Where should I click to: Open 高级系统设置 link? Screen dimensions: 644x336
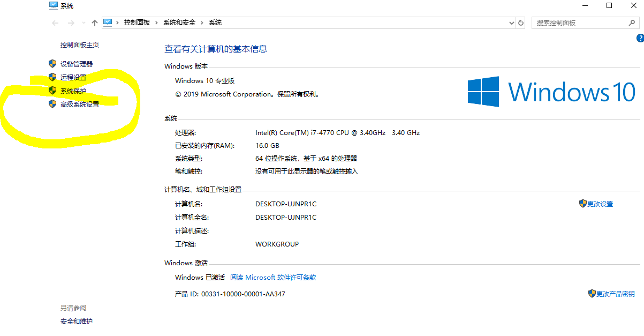[80, 104]
